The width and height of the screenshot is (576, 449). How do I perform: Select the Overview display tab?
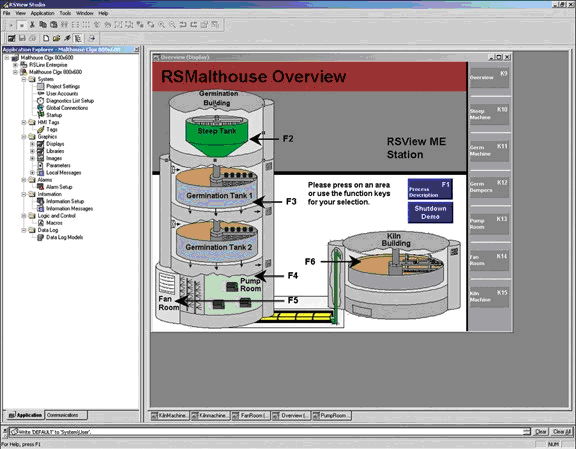[x=291, y=416]
